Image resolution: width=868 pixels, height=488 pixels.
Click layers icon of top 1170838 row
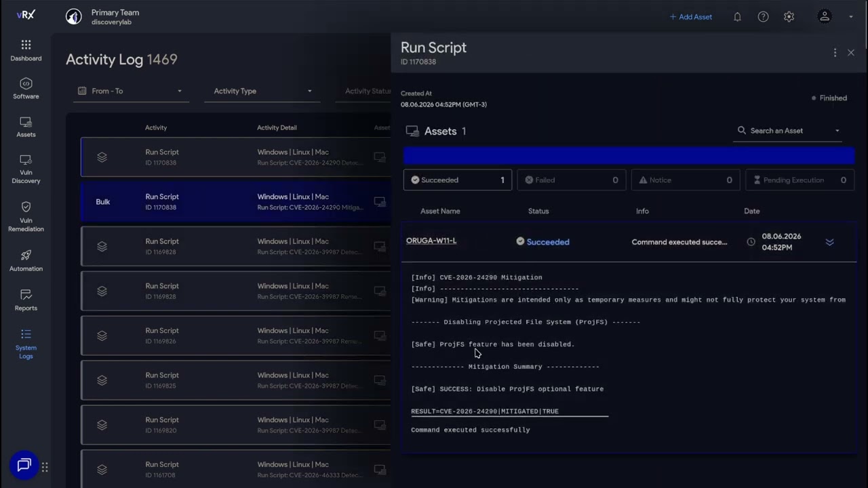tap(102, 157)
